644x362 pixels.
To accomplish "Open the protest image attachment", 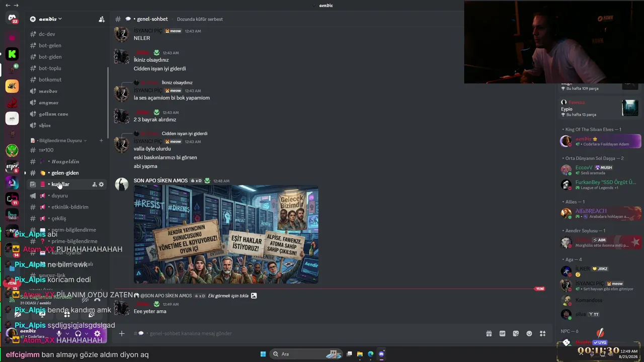I will [226, 234].
